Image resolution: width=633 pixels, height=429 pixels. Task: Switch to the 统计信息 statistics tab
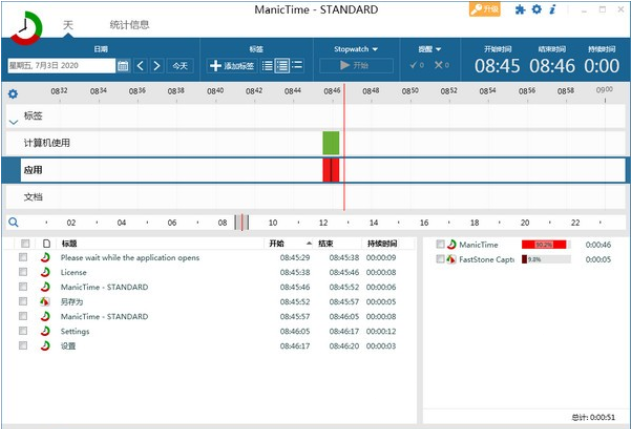[x=129, y=25]
